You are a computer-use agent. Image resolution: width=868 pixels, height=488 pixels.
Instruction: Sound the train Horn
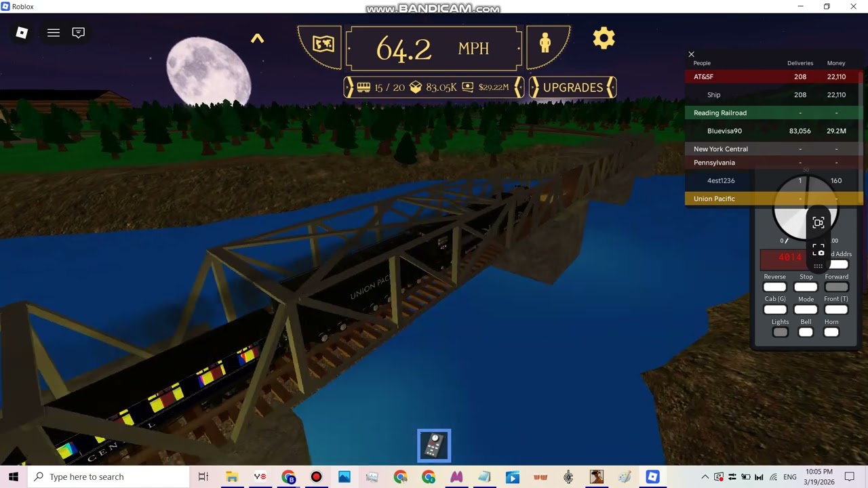pyautogui.click(x=831, y=332)
